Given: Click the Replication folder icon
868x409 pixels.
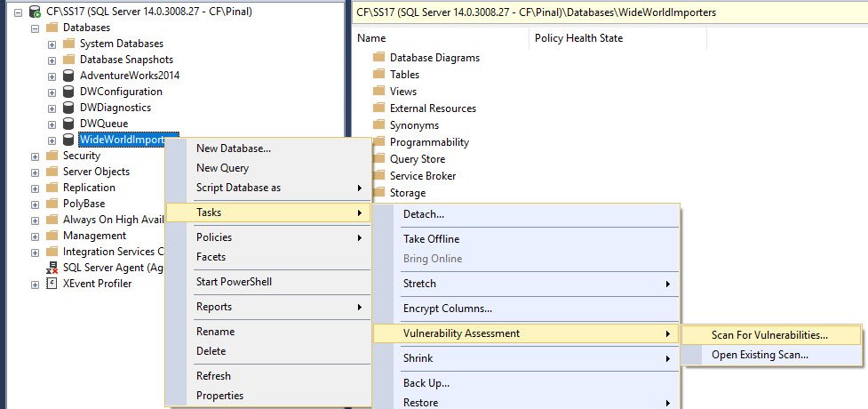Looking at the screenshot, I should pyautogui.click(x=52, y=188).
